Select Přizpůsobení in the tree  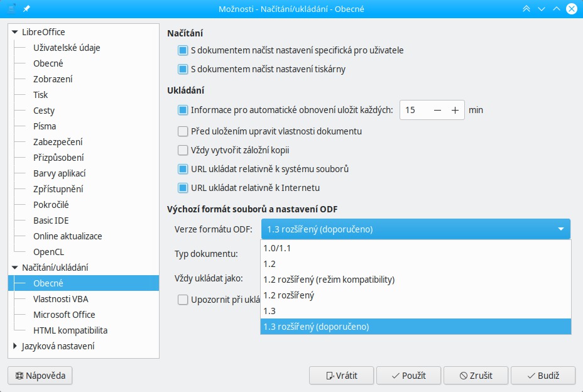click(58, 158)
